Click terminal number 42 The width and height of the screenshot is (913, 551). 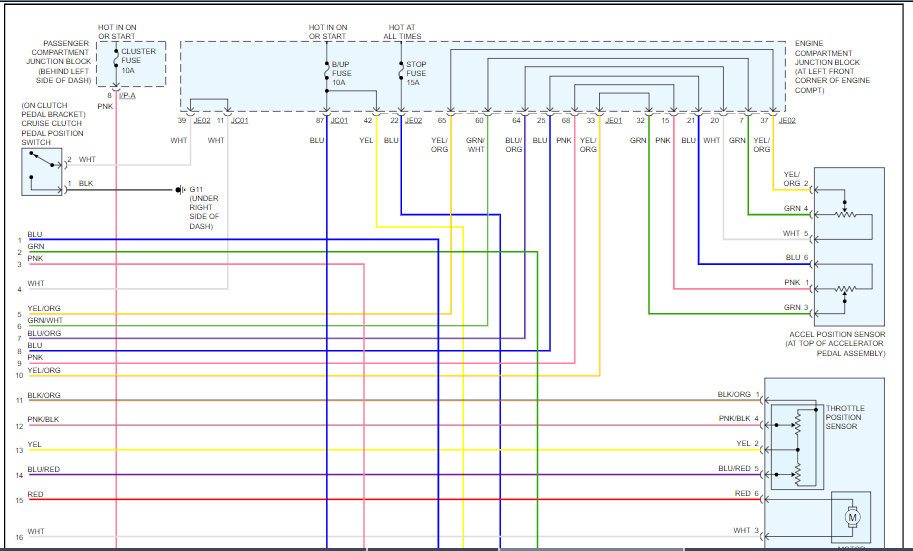click(367, 121)
